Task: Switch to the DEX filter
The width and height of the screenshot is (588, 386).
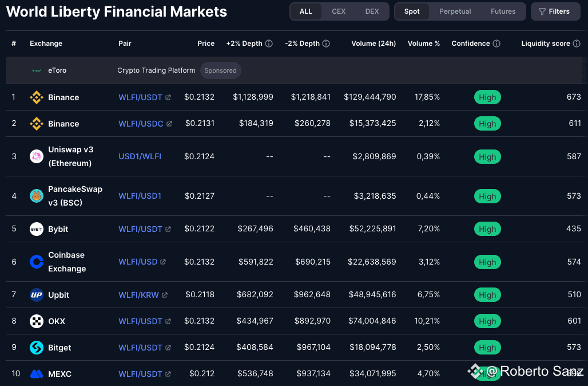Action: pyautogui.click(x=372, y=11)
